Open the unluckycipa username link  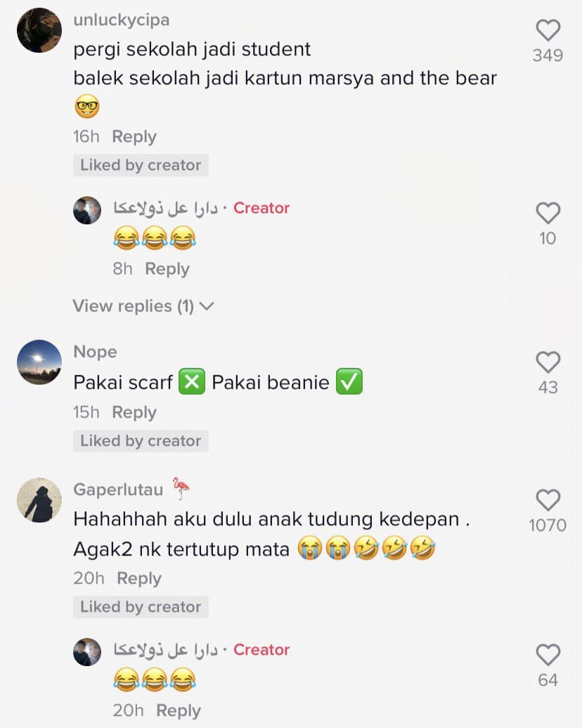(x=122, y=20)
